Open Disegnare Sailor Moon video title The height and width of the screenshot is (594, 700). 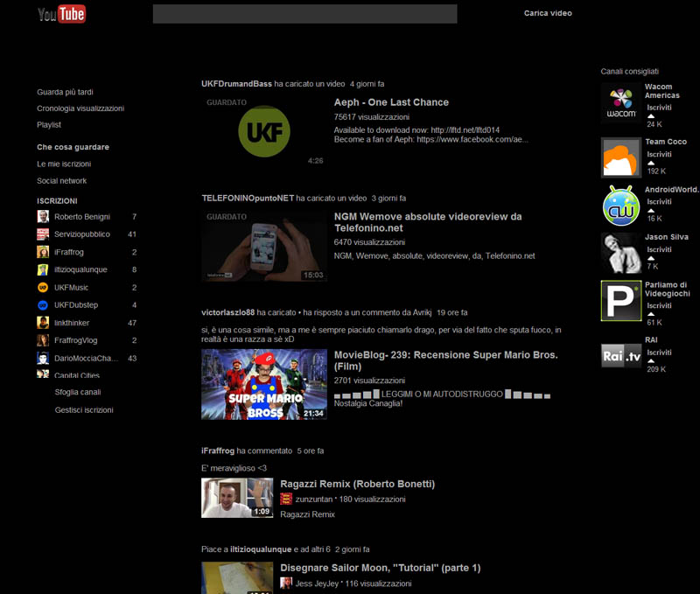coord(381,568)
